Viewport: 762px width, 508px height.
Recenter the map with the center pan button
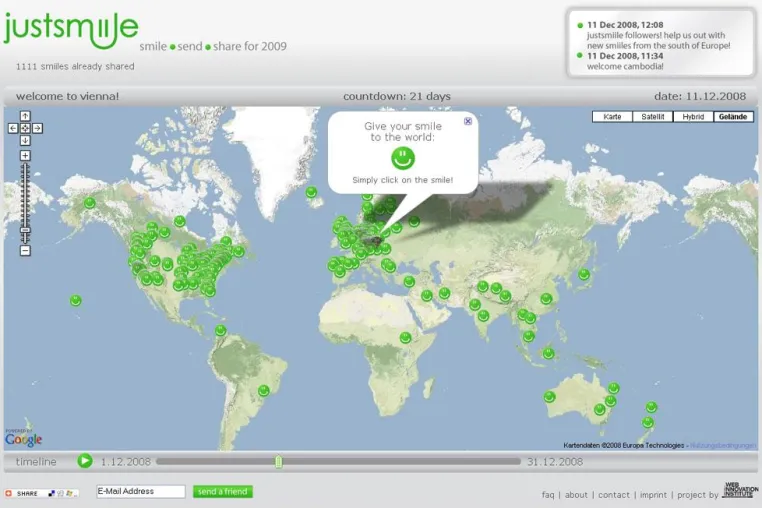(x=25, y=128)
